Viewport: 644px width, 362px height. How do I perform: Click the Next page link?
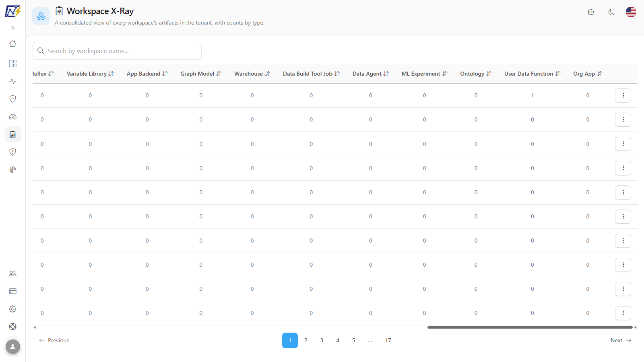pyautogui.click(x=621, y=340)
